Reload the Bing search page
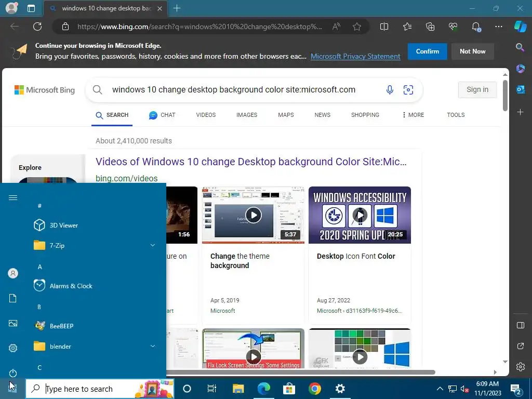532x399 pixels. click(x=37, y=26)
